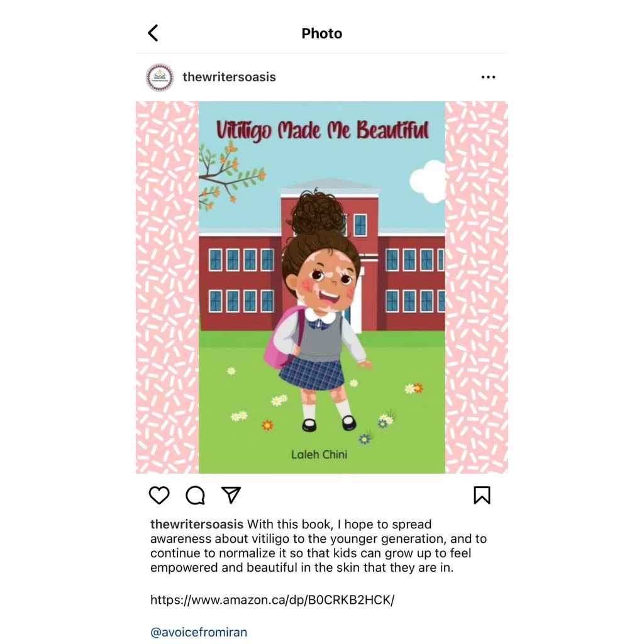Tap the amazon.ca book URL in caption
Screen dimensions: 644x644
tap(272, 600)
